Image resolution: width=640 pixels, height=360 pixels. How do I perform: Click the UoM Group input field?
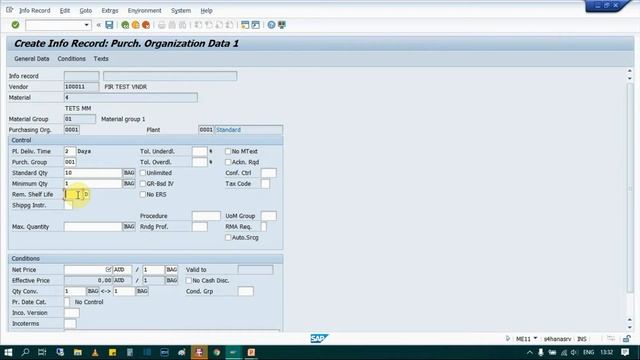point(269,216)
